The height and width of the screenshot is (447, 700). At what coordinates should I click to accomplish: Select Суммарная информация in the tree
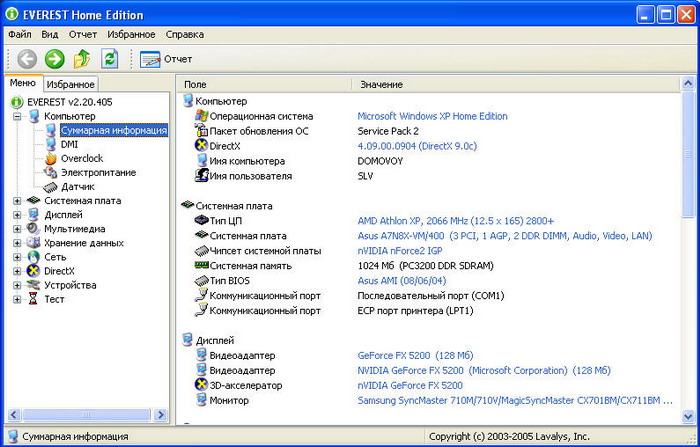point(114,130)
